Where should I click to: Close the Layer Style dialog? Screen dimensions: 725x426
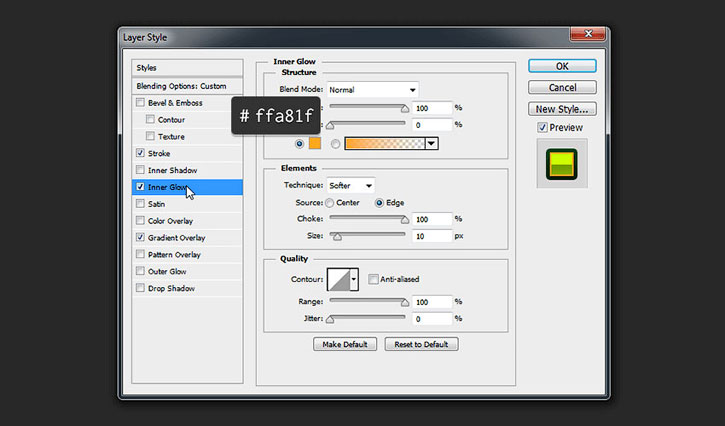click(x=588, y=34)
